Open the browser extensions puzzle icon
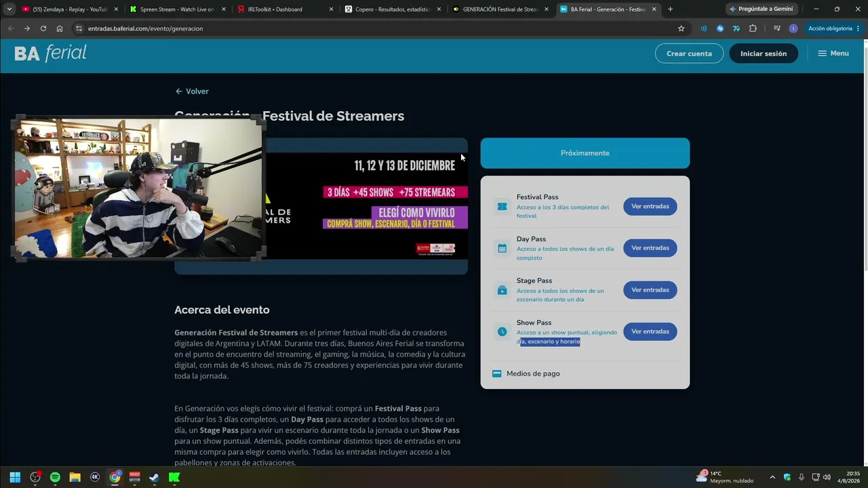This screenshot has height=488, width=868. click(x=753, y=28)
